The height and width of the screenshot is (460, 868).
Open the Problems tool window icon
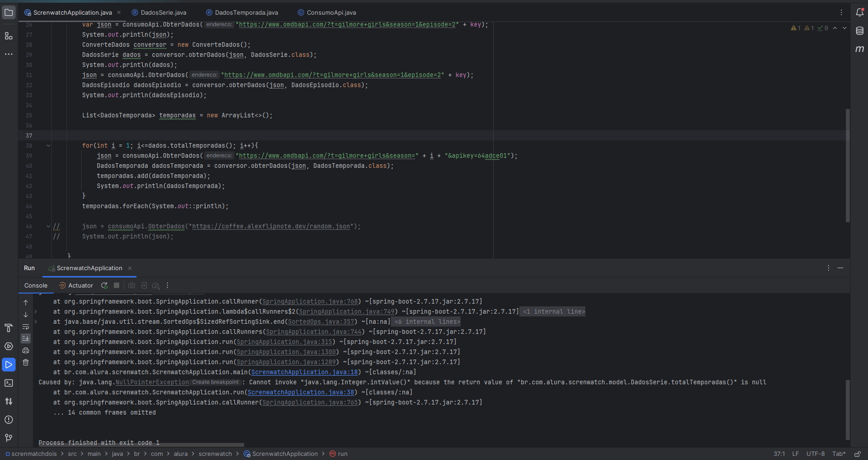(9, 420)
